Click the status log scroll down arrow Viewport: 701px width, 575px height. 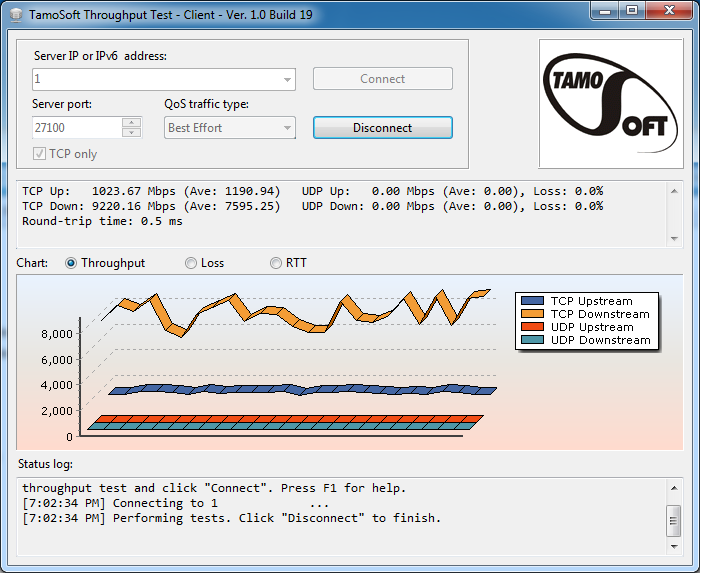click(674, 546)
